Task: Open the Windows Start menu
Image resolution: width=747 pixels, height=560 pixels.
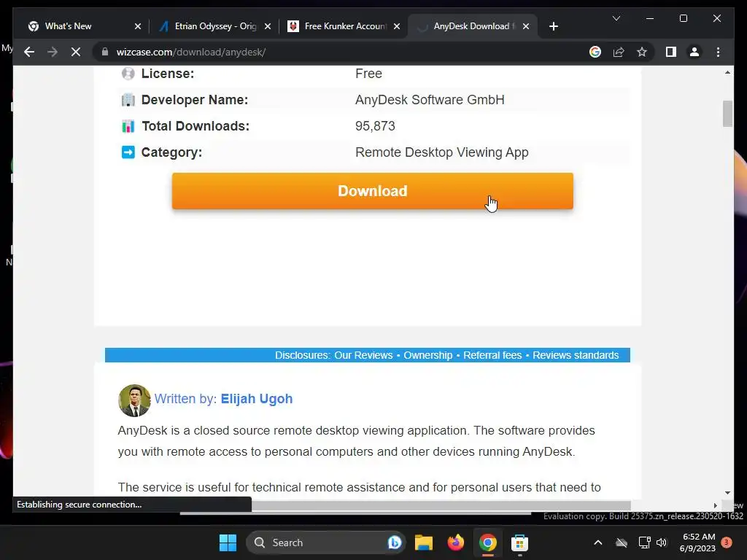Action: pos(228,542)
